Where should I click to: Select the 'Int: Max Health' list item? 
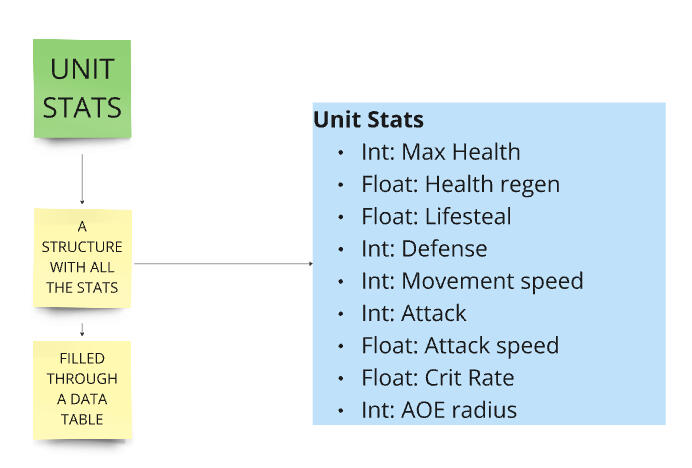coord(440,152)
